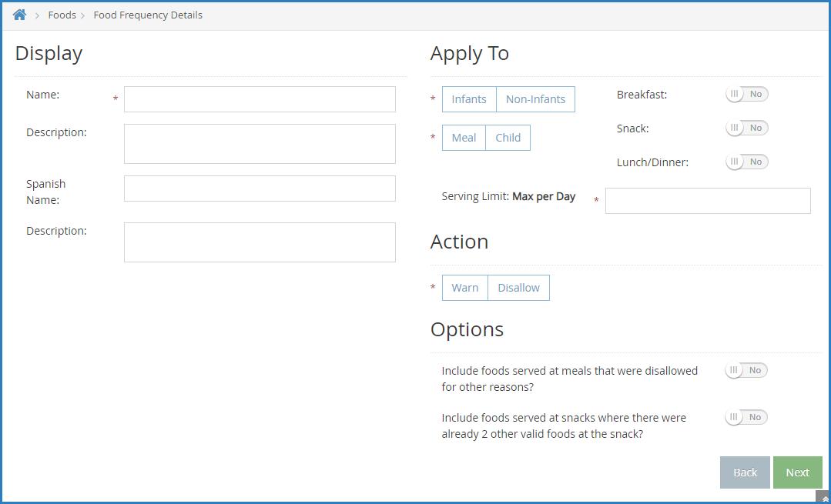831x504 pixels.
Task: Select the Warn action
Action: pos(464,288)
